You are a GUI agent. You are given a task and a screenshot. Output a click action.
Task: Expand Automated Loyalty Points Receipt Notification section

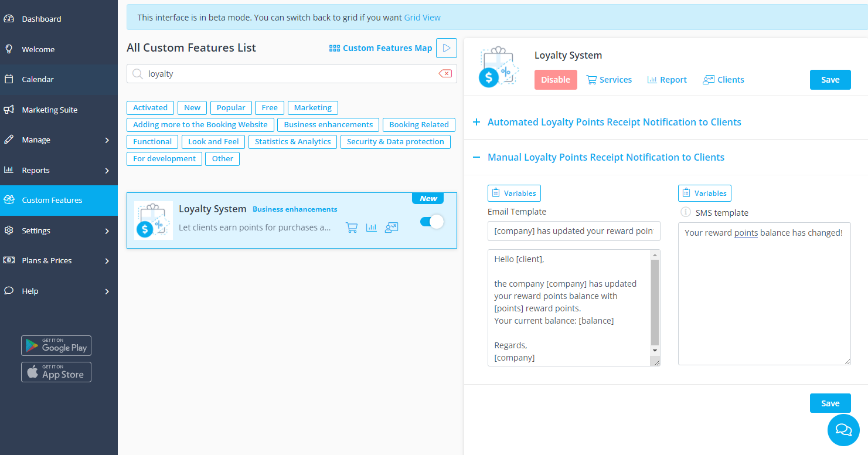tap(614, 122)
